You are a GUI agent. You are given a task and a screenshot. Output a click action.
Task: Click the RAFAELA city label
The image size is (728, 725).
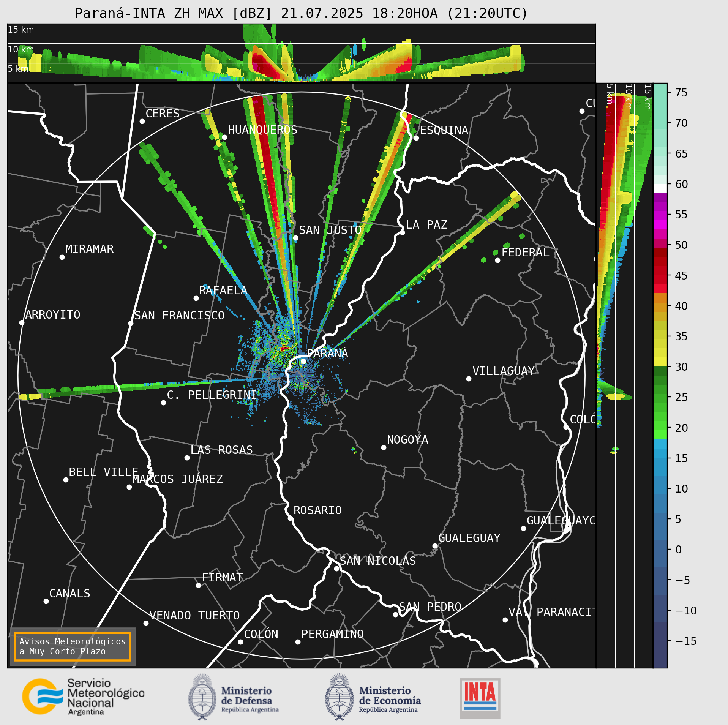pos(223,290)
